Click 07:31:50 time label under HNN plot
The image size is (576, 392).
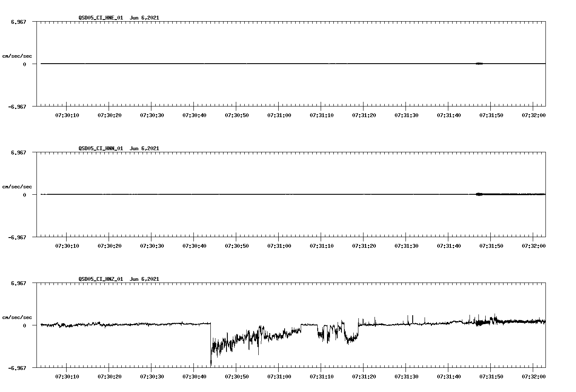point(491,246)
